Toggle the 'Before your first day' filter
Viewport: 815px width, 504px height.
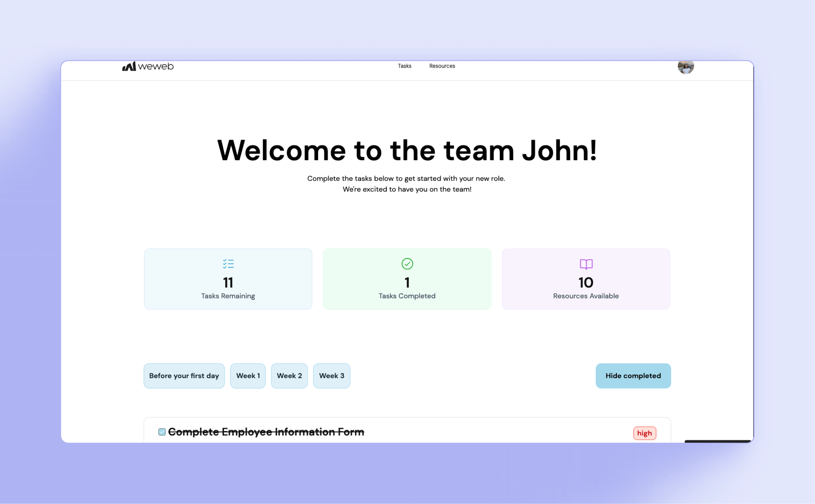point(184,376)
